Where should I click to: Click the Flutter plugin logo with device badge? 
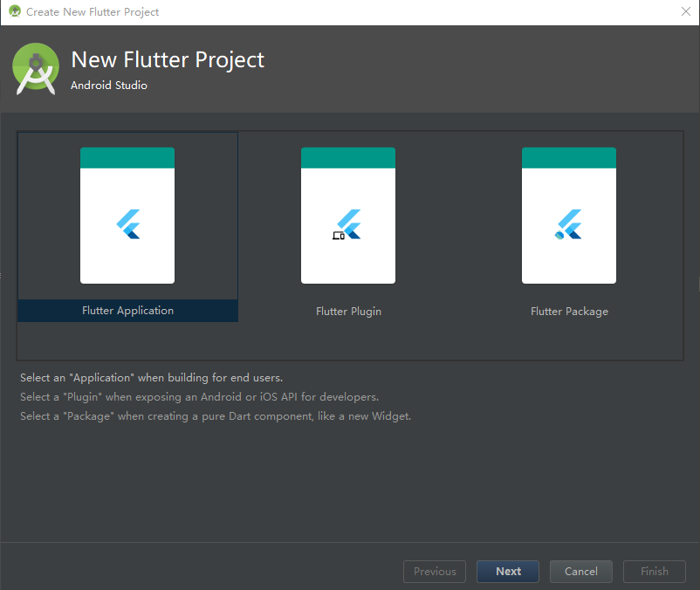point(347,224)
